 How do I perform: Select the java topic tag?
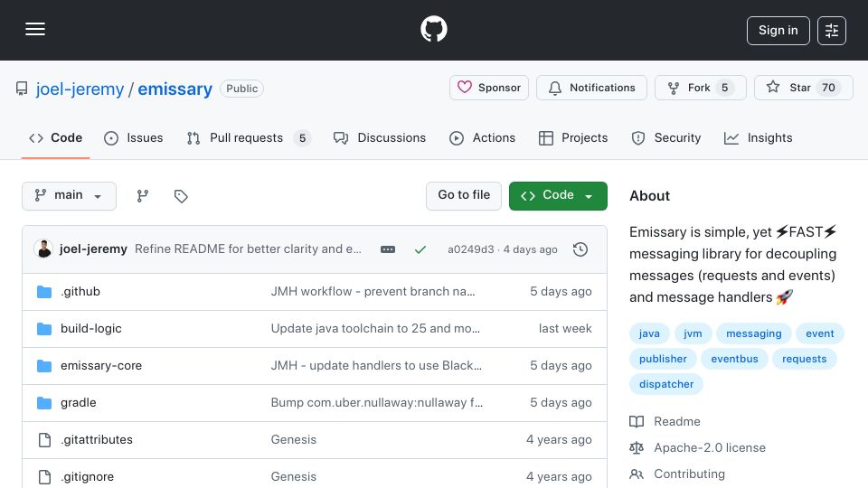(x=649, y=333)
